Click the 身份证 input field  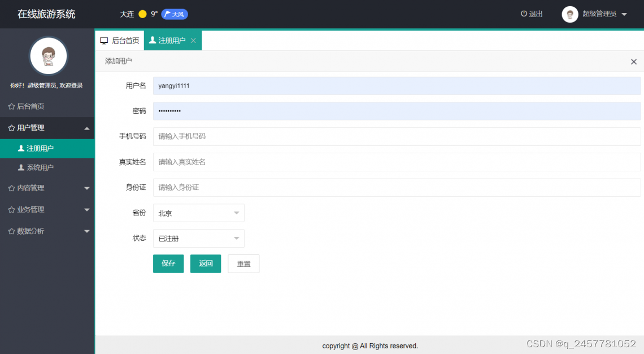(x=397, y=188)
